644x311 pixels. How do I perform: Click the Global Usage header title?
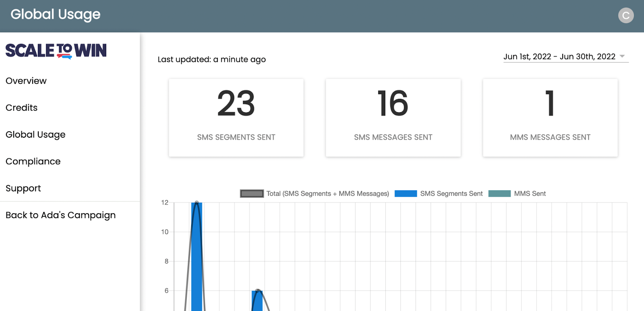point(56,15)
